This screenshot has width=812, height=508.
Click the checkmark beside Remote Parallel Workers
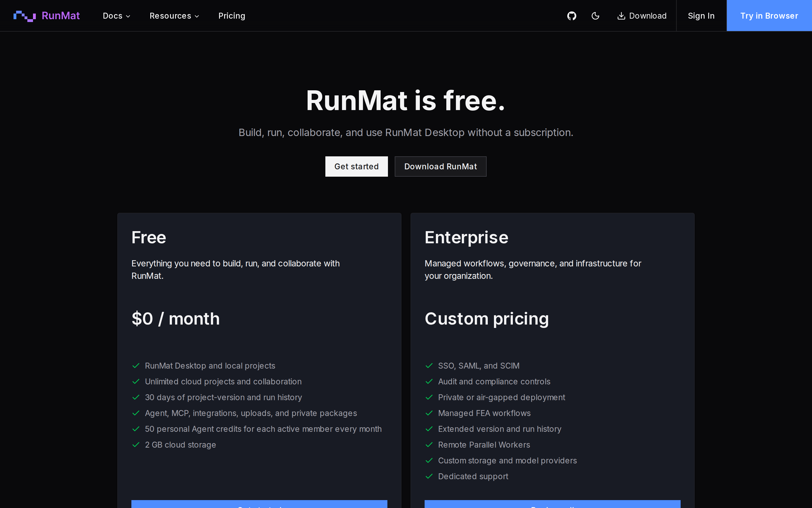pos(429,444)
